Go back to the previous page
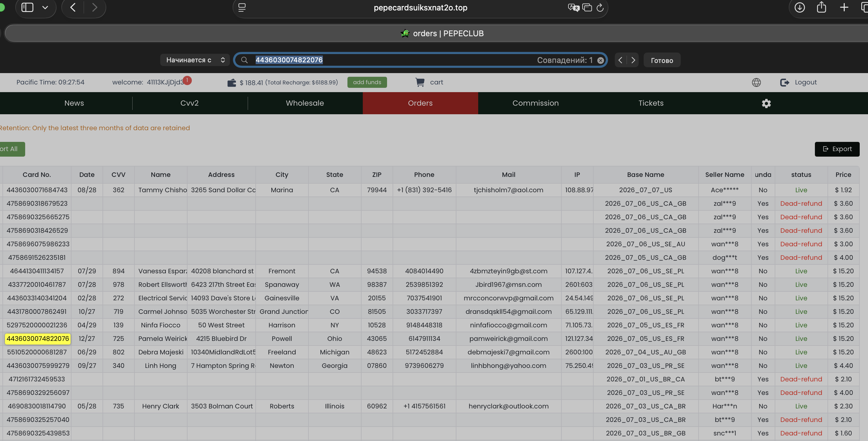 coord(73,7)
